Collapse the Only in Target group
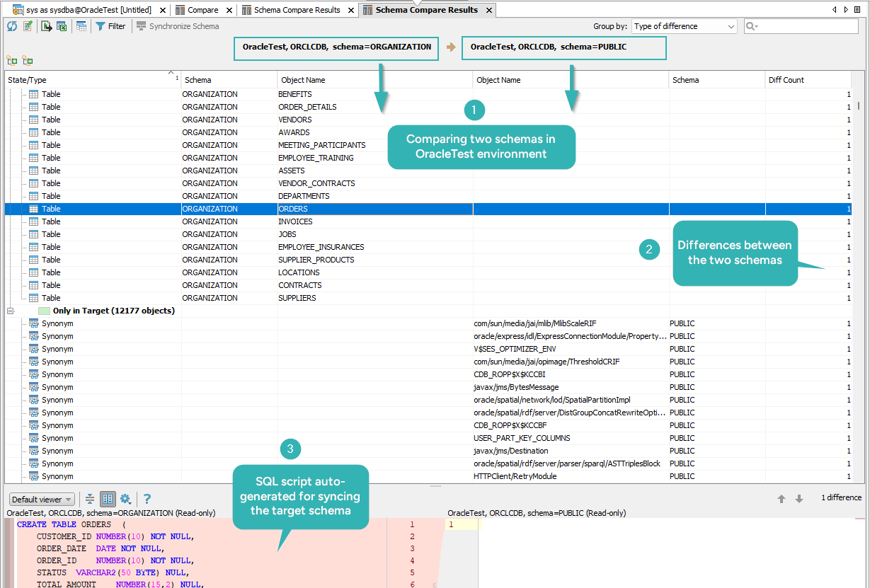Screen dimensions: 870x588 (11, 311)
